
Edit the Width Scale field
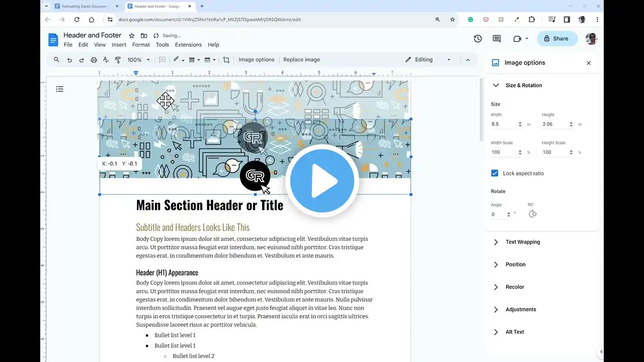[507, 152]
